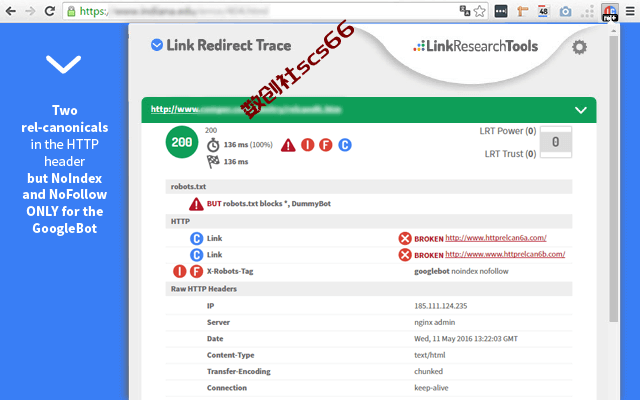Click the red I noindex icon in summary

[307, 145]
